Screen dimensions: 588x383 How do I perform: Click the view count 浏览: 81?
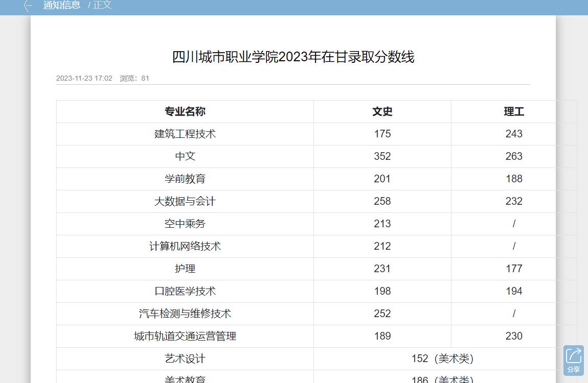click(134, 78)
